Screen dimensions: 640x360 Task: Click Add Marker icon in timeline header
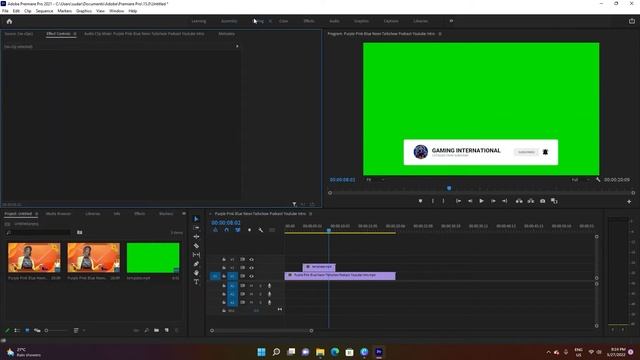pyautogui.click(x=249, y=230)
